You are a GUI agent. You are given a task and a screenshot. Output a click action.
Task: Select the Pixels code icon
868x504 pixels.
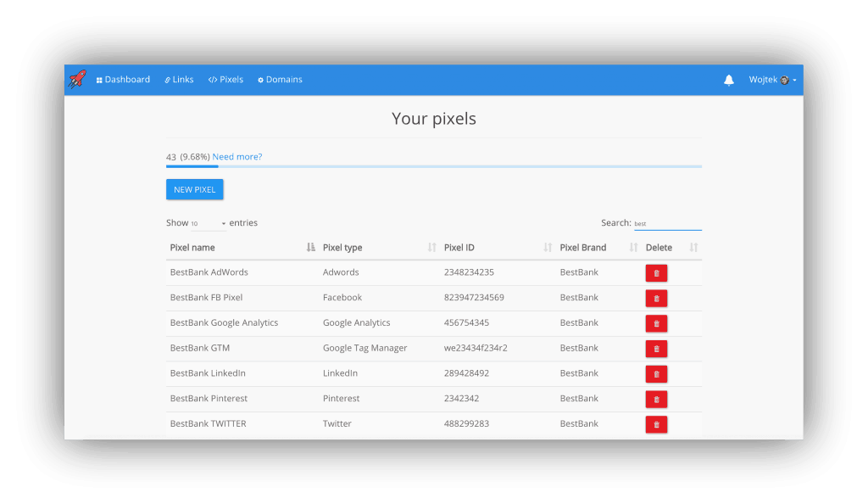click(x=212, y=79)
